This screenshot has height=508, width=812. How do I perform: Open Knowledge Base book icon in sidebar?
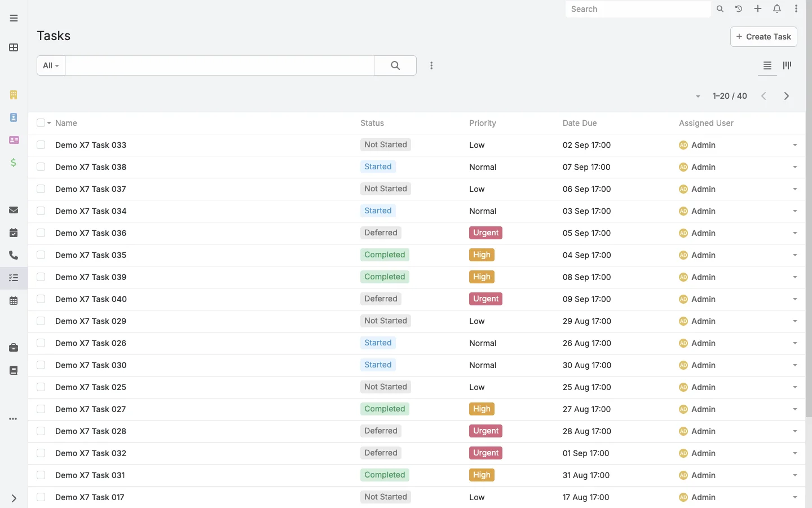(x=14, y=370)
